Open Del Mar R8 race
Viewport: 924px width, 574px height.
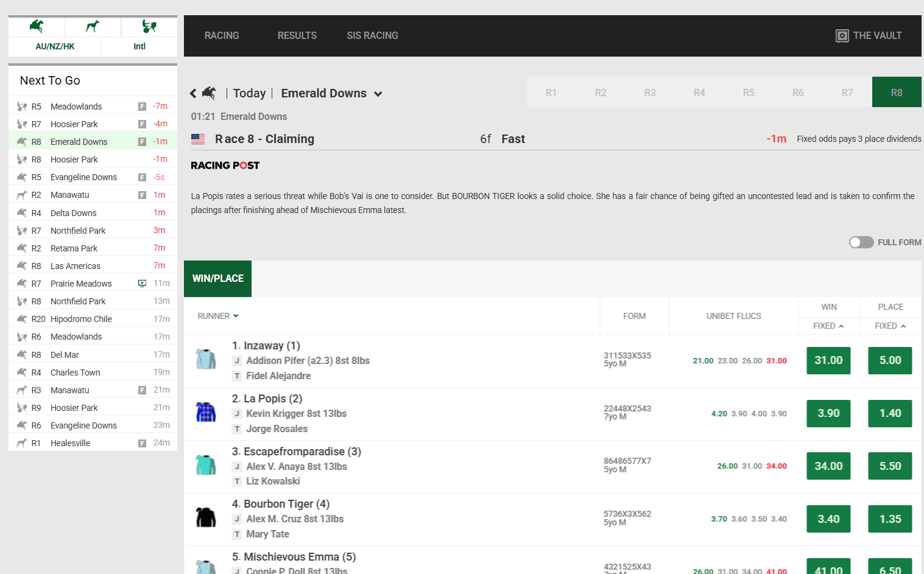pyautogui.click(x=93, y=355)
